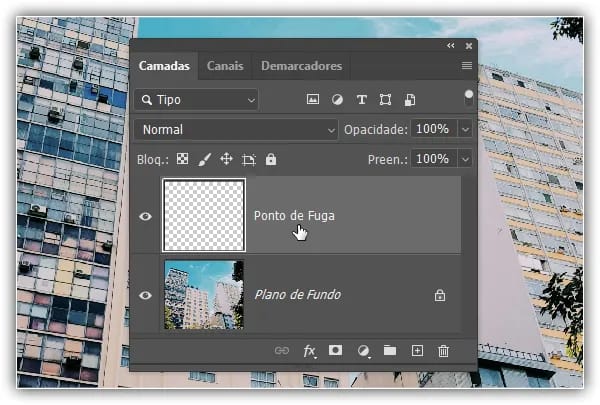
Task: Filter layers by shape layers icon
Action: click(x=385, y=100)
